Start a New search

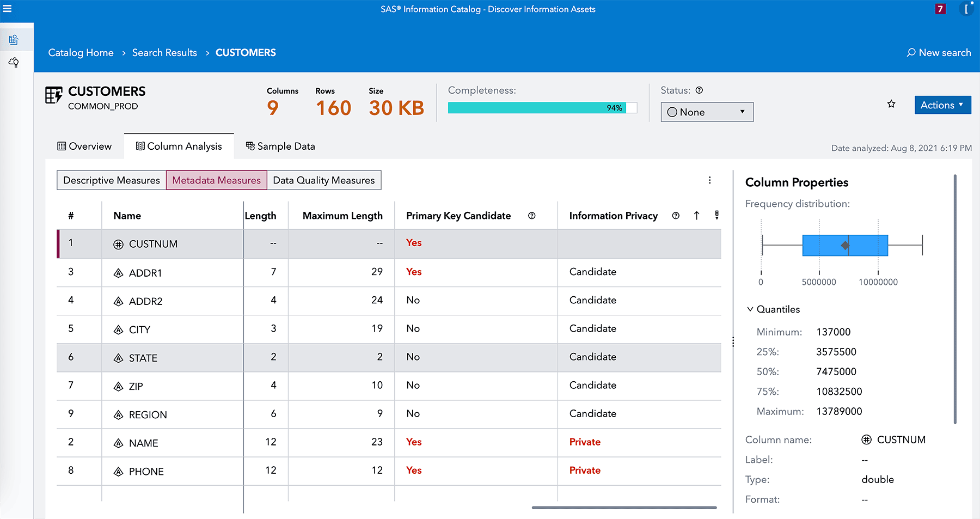[939, 53]
